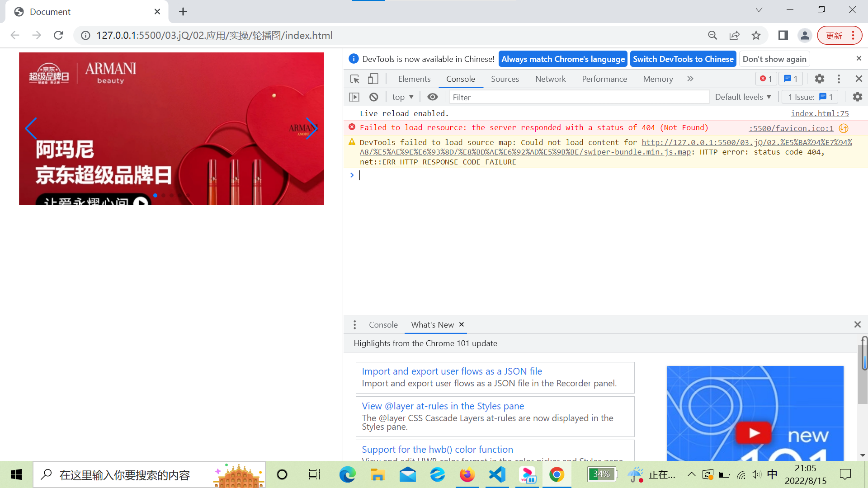Open DevTools customize menu (three dots)
This screenshot has height=488, width=868.
click(839, 79)
